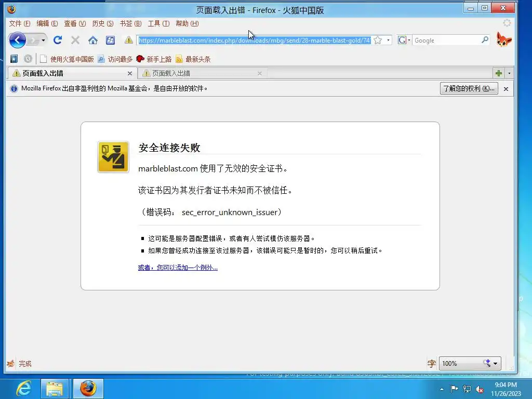532x399 pixels.
Task: Open the 访问最多 bookmark folder
Action: coord(115,59)
